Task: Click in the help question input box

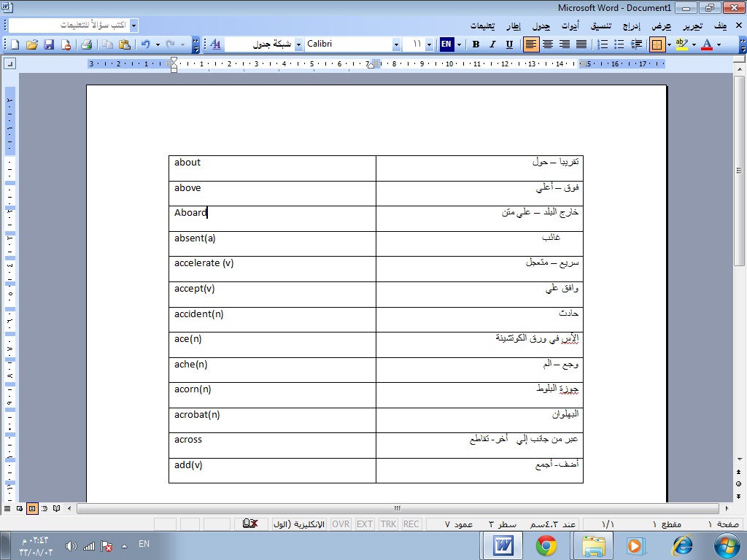Action: tap(69, 26)
